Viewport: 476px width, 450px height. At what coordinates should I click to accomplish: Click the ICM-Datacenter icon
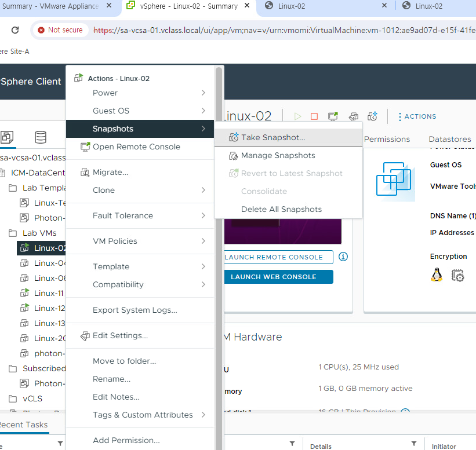coord(2,173)
